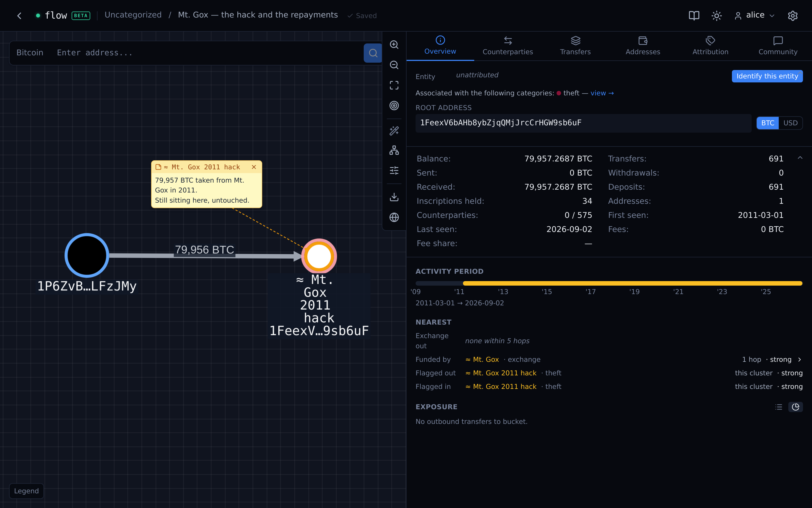Click the theft category view link
Image resolution: width=812 pixels, height=508 pixels.
pyautogui.click(x=602, y=93)
